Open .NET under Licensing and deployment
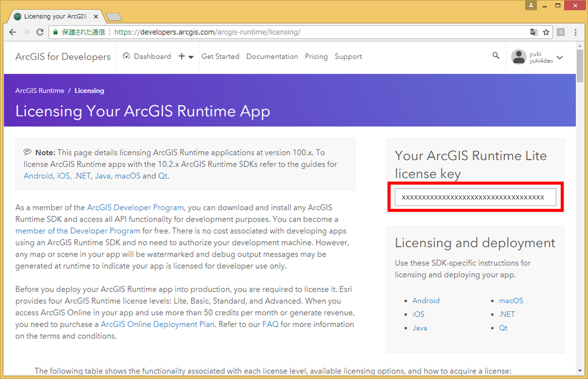588x379 pixels. [507, 314]
